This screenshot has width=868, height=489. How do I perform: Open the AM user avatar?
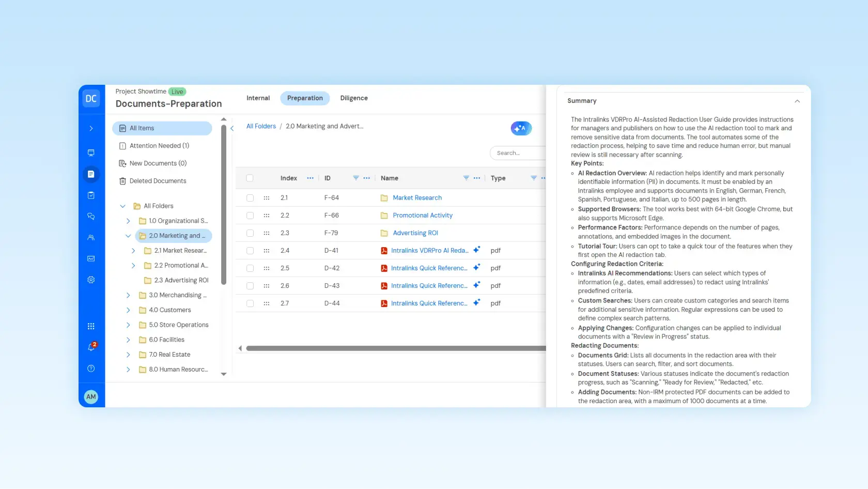click(x=91, y=397)
